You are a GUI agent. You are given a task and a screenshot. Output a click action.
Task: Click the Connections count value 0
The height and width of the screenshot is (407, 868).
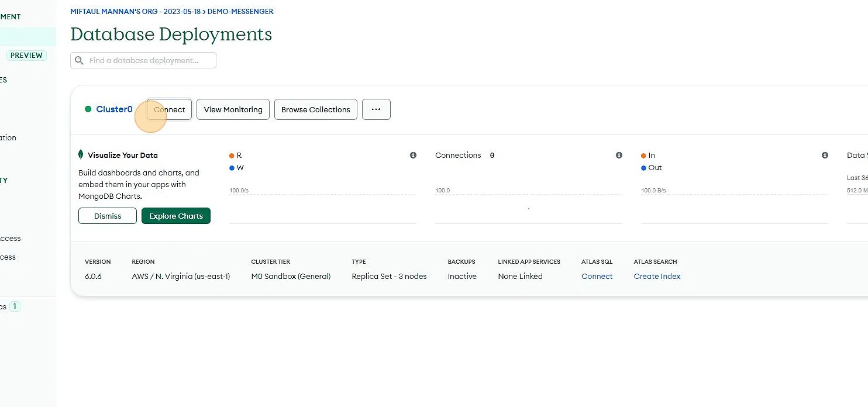[x=492, y=156]
